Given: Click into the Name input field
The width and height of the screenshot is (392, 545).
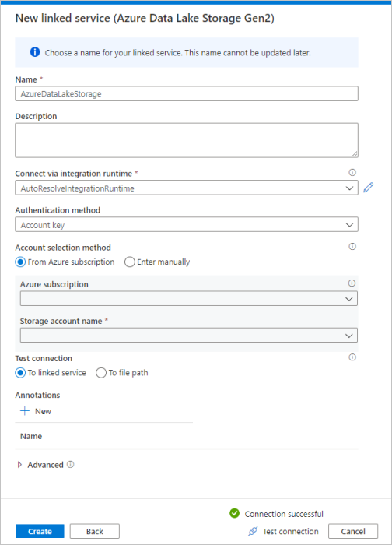Looking at the screenshot, I should [187, 94].
